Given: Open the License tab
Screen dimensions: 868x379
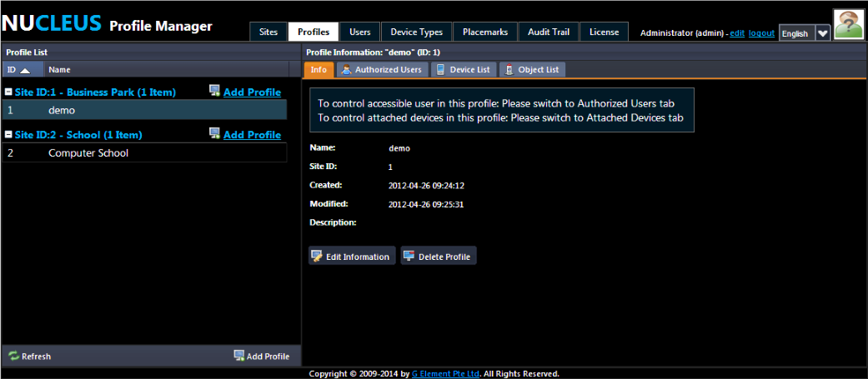Looking at the screenshot, I should pos(604,32).
